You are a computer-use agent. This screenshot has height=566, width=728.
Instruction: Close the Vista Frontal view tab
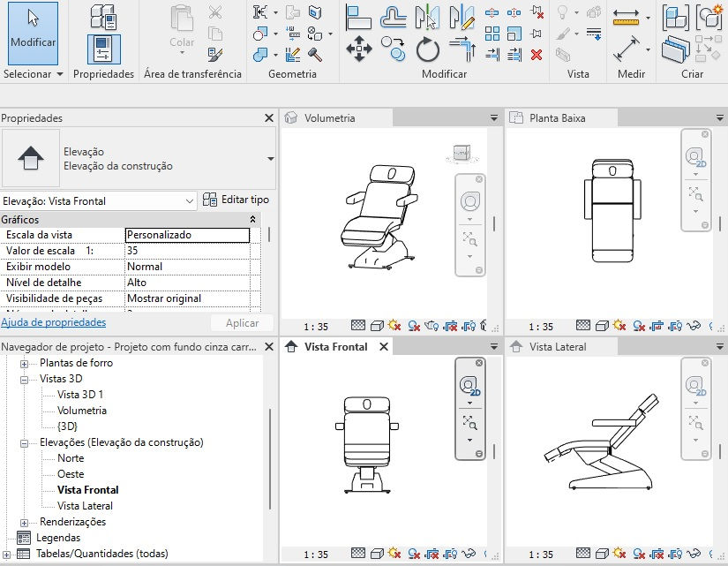coord(384,347)
